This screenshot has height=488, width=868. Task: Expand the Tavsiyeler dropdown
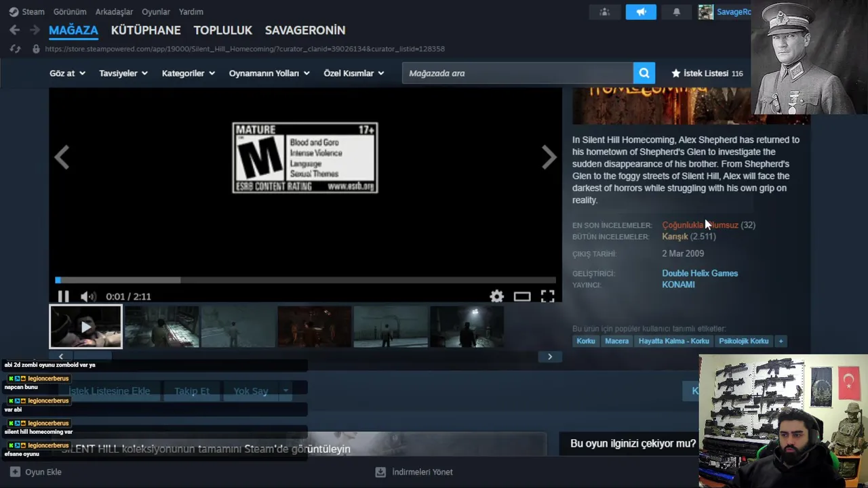click(123, 73)
